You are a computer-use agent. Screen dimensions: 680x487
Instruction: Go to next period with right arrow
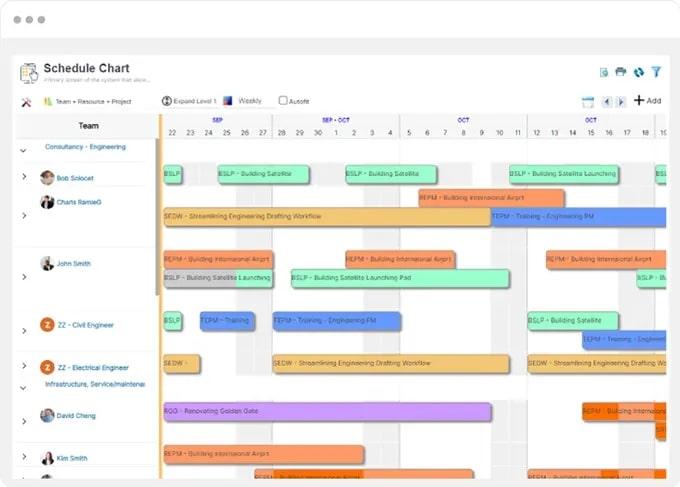click(x=621, y=102)
